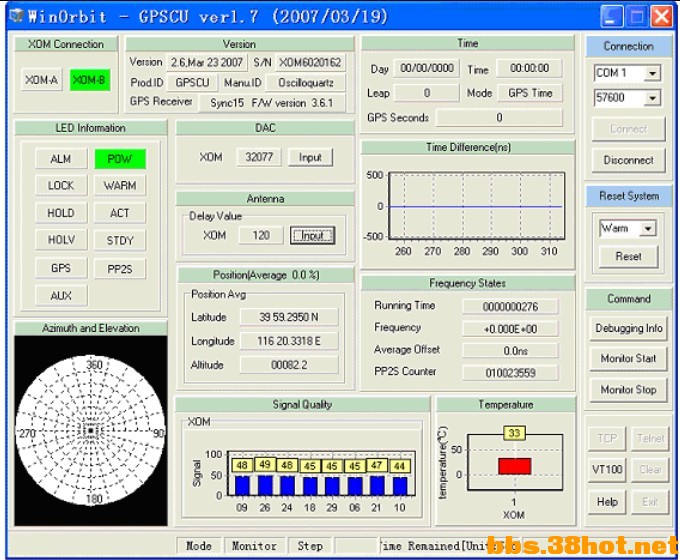Select the green XOM-B connection toggle
This screenshot has width=680, height=560.
click(x=90, y=80)
